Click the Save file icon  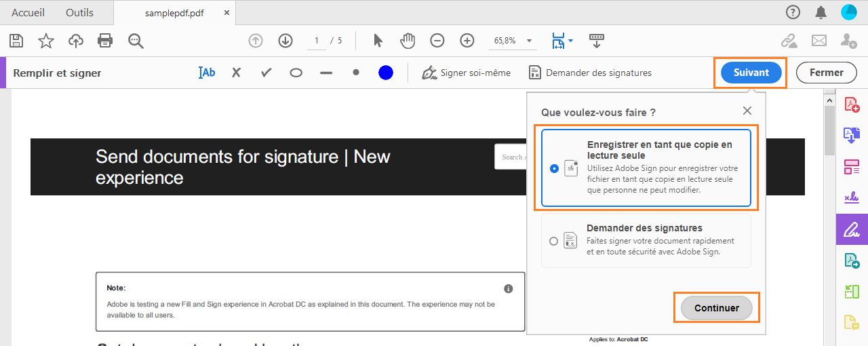click(16, 41)
